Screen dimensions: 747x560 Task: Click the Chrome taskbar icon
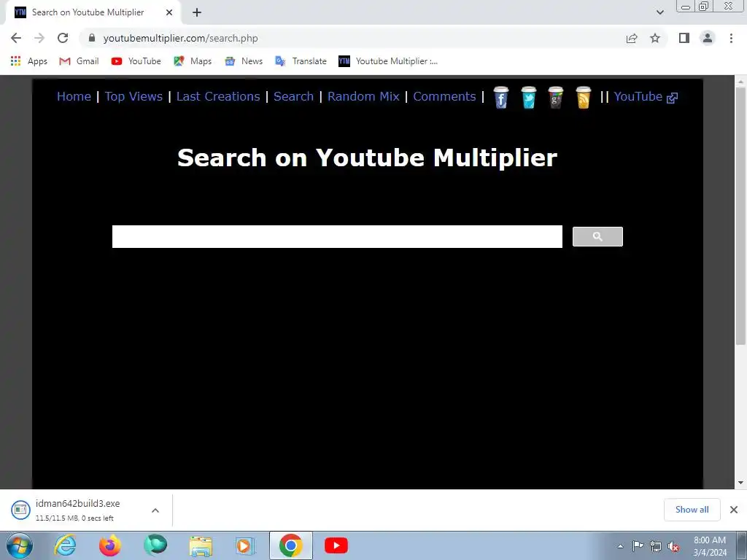(290, 545)
